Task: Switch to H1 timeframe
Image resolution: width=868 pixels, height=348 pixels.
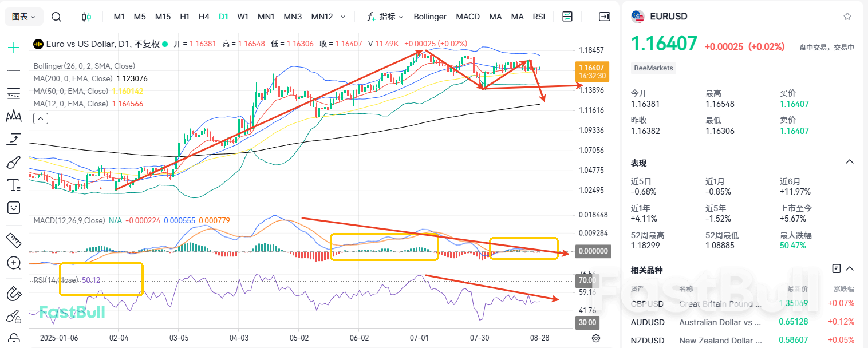Action: click(184, 17)
